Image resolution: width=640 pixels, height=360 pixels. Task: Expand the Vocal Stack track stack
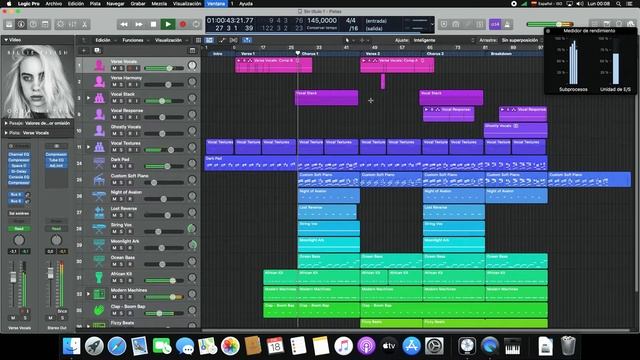[88, 98]
